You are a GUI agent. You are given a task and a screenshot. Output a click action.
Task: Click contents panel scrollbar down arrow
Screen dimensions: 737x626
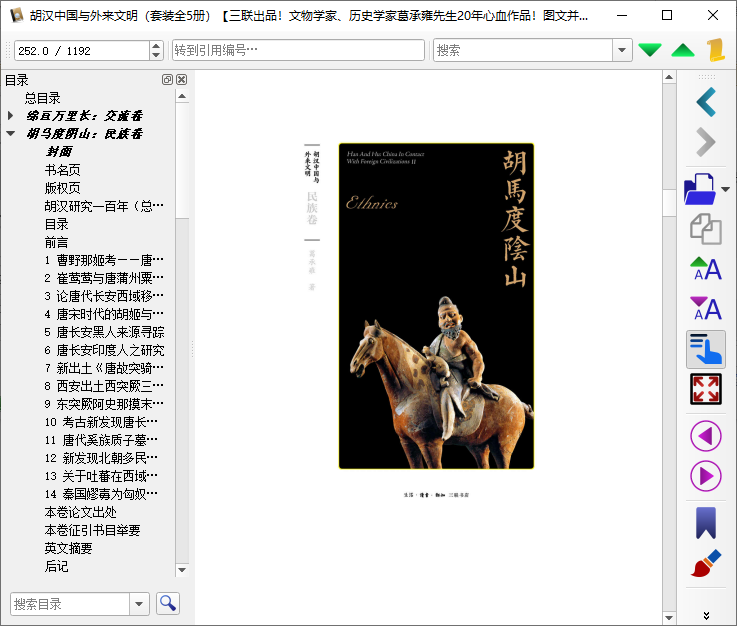182,570
